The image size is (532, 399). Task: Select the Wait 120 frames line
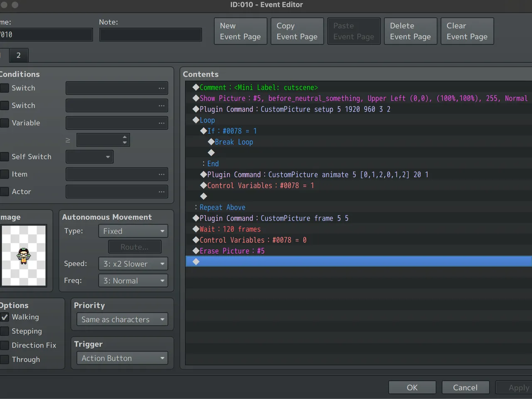[x=359, y=229]
